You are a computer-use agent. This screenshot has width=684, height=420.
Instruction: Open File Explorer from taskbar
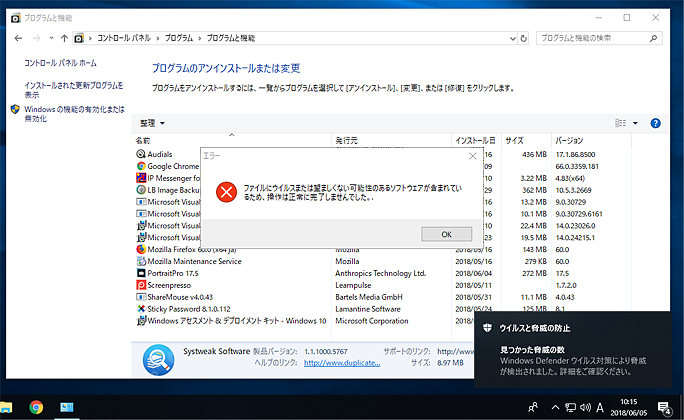tap(6, 407)
